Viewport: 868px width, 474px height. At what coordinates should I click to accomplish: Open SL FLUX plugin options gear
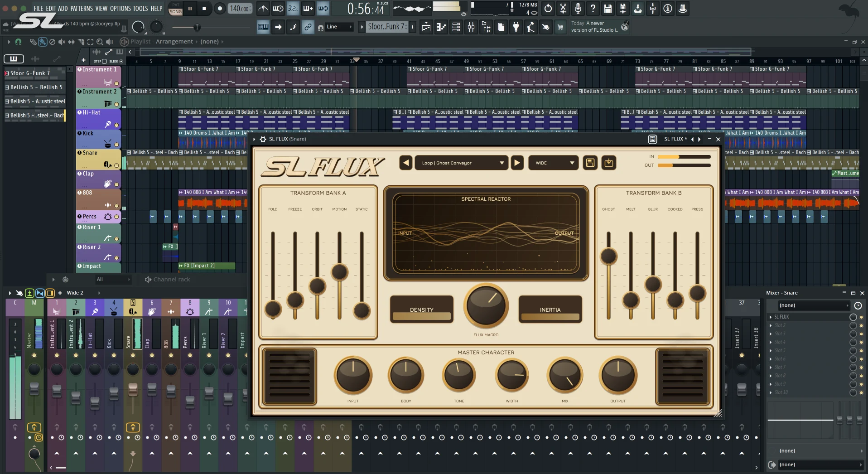(x=263, y=139)
